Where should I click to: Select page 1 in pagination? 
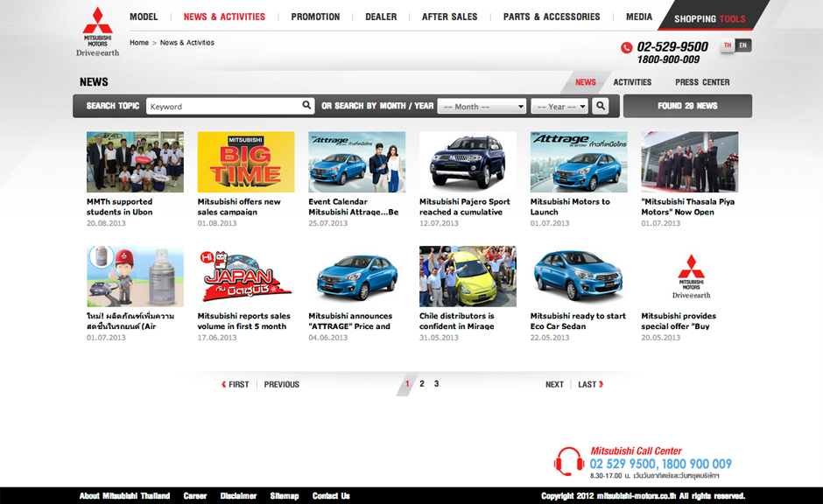tap(407, 384)
